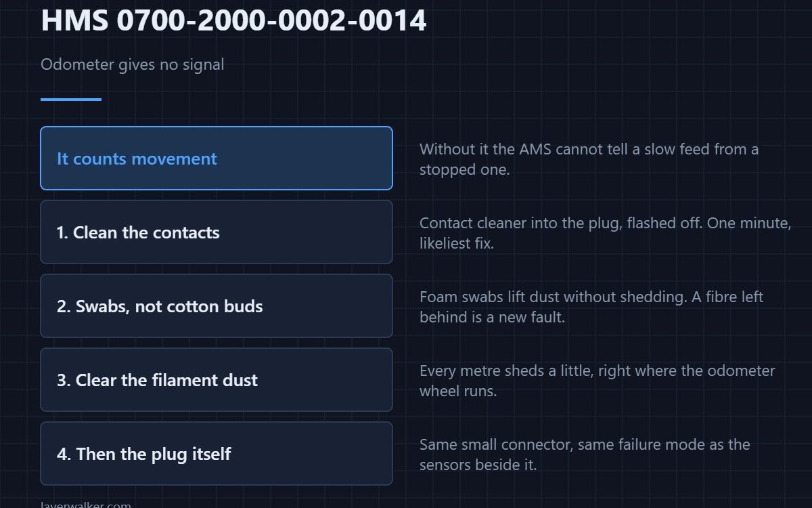The height and width of the screenshot is (508, 812).
Task: Click the contact cleaner description paragraph
Action: point(605,233)
